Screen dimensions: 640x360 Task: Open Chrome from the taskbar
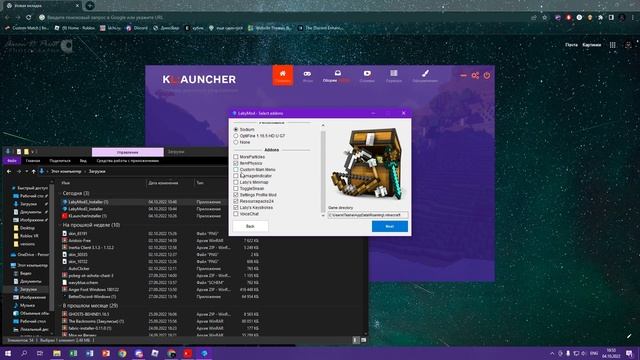pyautogui.click(x=122, y=353)
